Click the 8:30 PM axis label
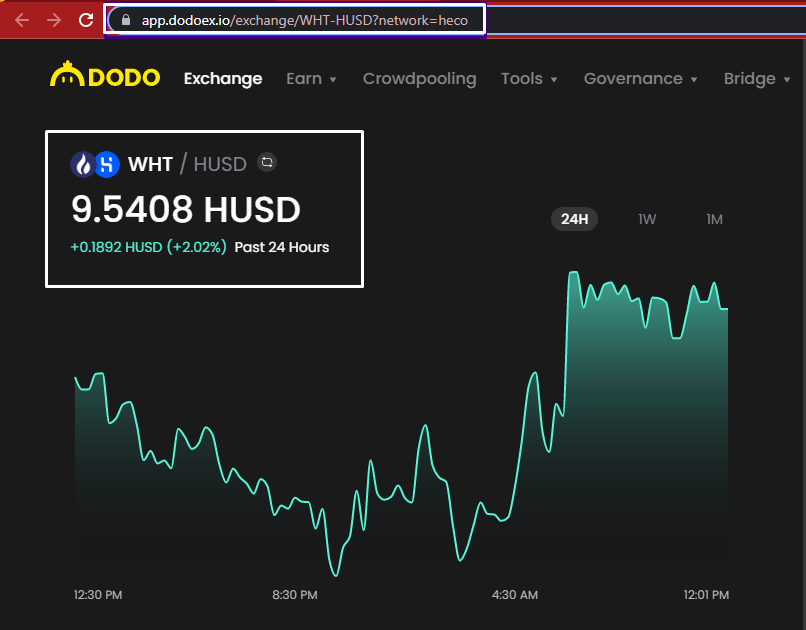The height and width of the screenshot is (630, 806). pos(295,595)
